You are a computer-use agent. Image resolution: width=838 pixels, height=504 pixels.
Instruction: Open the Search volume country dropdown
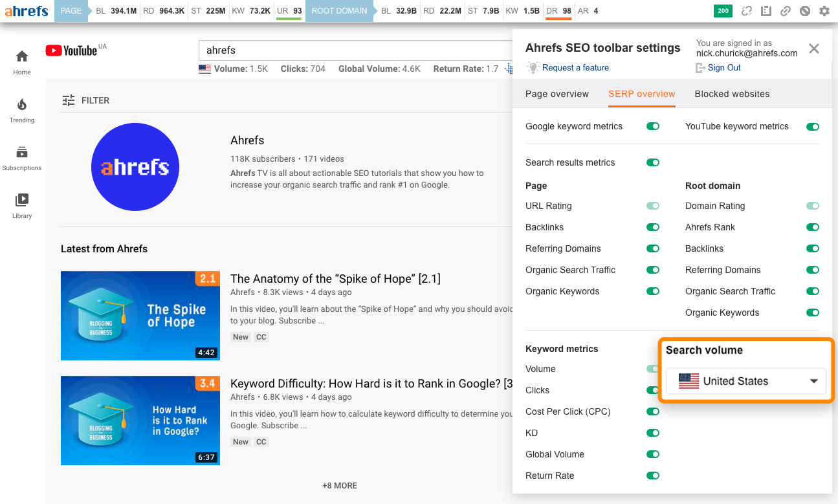746,381
